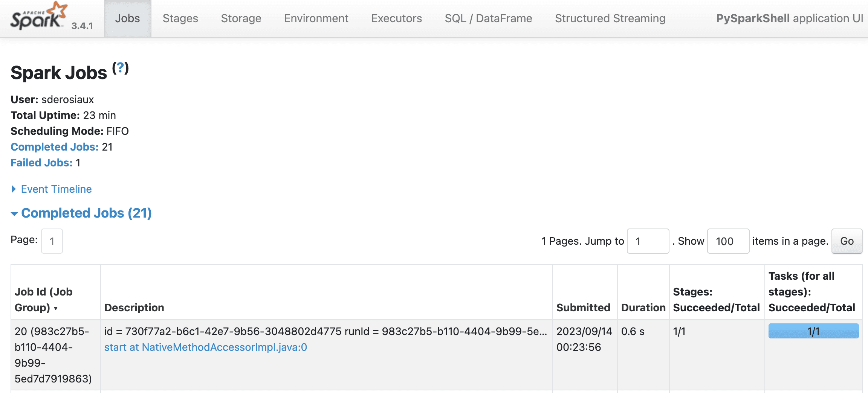
Task: Open the SQL / DataFrame tab
Action: coord(488,18)
